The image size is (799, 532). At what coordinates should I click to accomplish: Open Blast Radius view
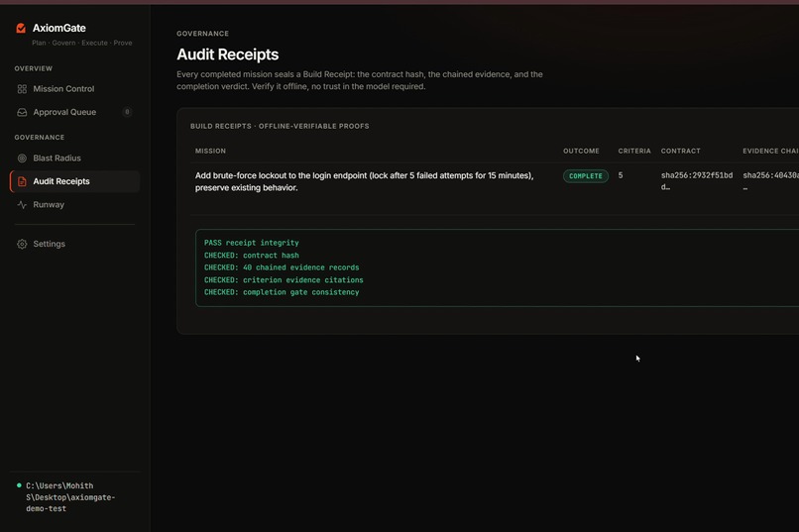click(74, 159)
